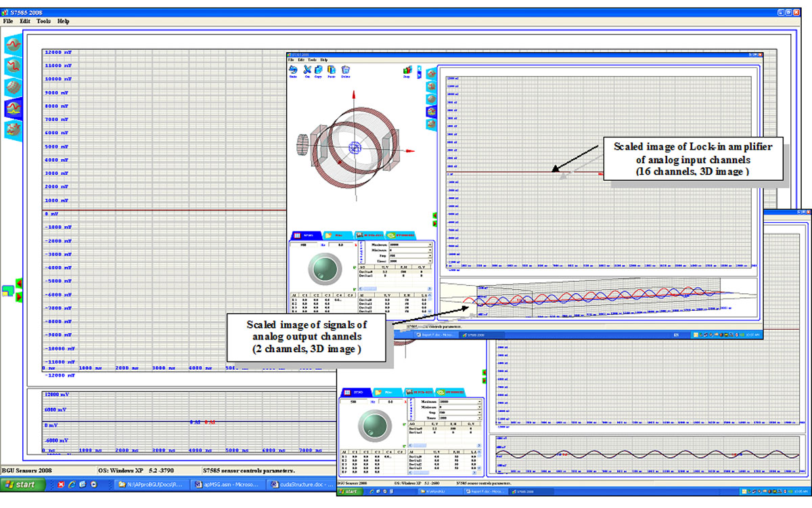Click the yellow-green layout icon on left edge

7,290
